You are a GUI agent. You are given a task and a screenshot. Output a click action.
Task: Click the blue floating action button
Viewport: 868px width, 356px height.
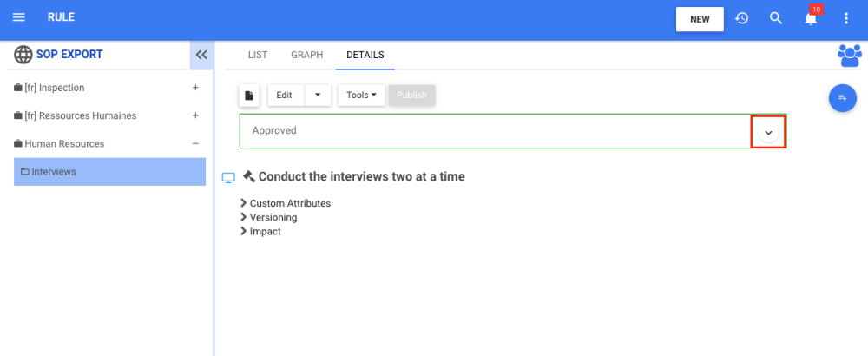[x=843, y=98]
